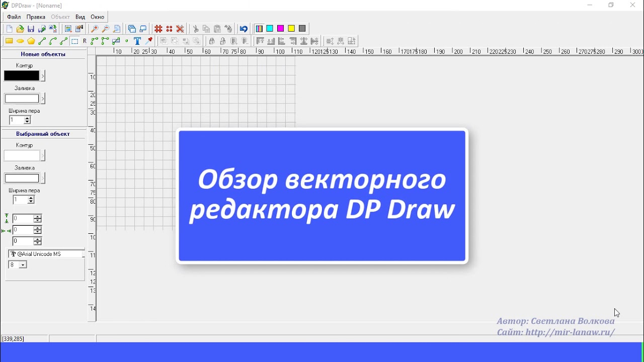Choose the dashed rectangle selection tool
Image resolution: width=644 pixels, height=362 pixels.
[x=75, y=41]
